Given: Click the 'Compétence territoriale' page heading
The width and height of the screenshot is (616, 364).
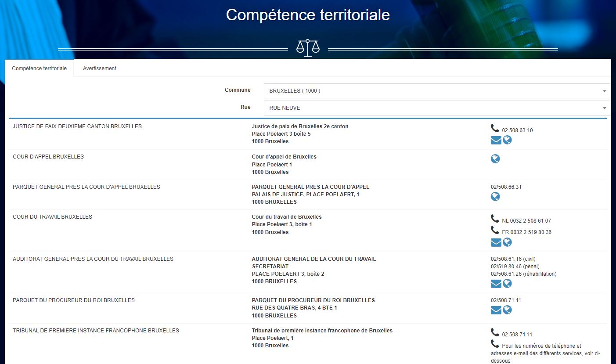Looking at the screenshot, I should (308, 15).
